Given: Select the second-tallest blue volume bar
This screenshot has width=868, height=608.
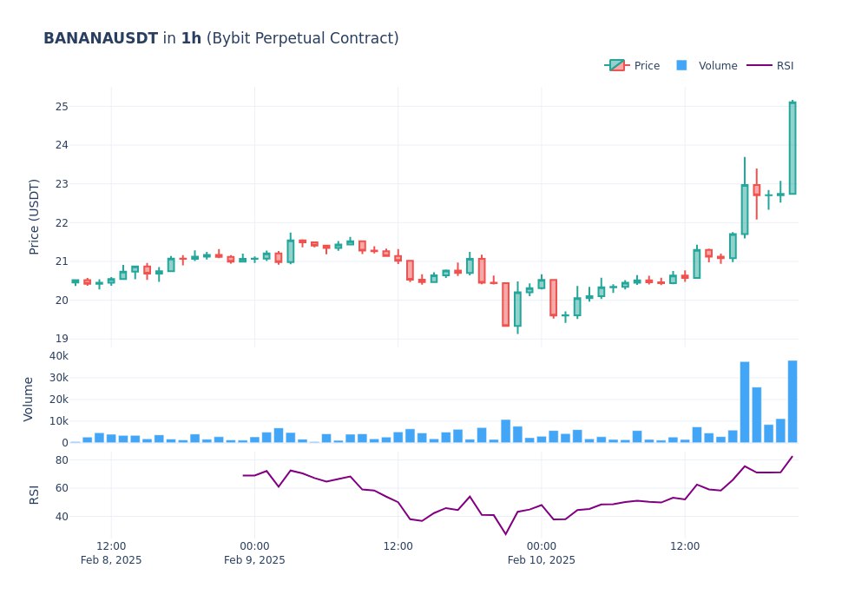Looking at the screenshot, I should pyautogui.click(x=745, y=402).
